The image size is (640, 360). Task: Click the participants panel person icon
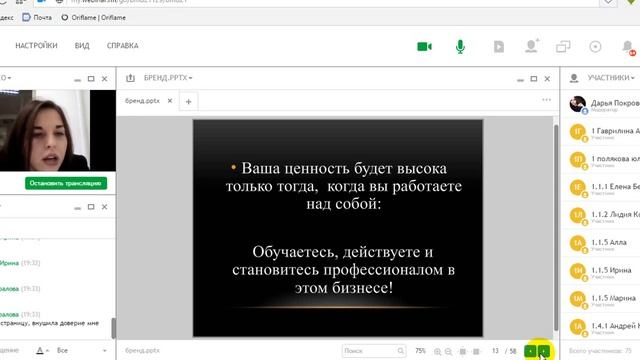(x=574, y=78)
